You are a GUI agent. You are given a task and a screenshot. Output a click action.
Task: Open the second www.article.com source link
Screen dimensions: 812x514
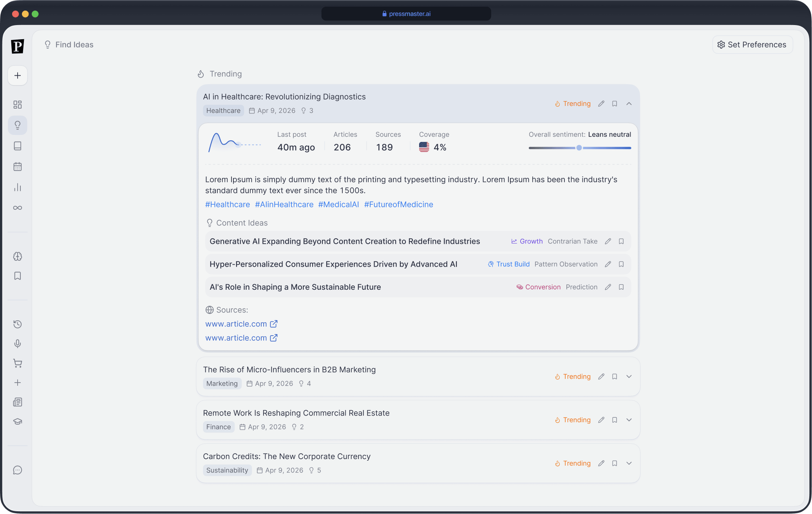(241, 338)
